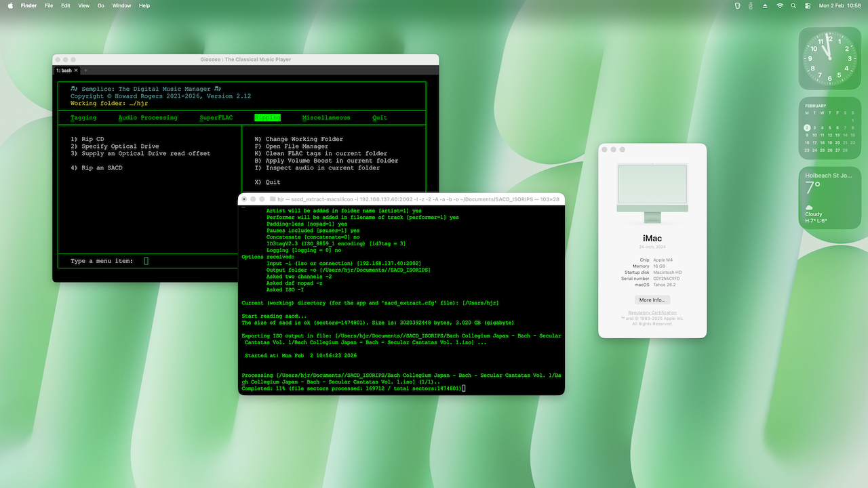Select today's date in the February calendar widget
Viewport: 868px width, 488px height.
(x=807, y=127)
